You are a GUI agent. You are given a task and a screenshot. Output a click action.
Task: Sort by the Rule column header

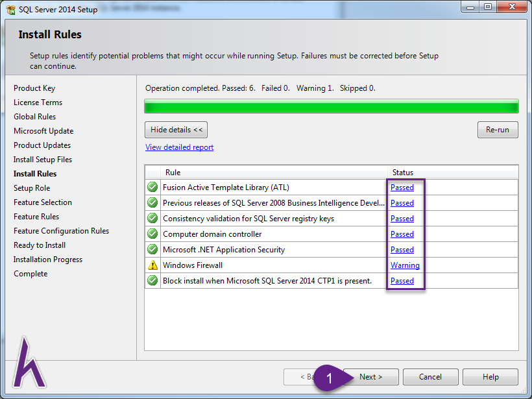pos(274,173)
